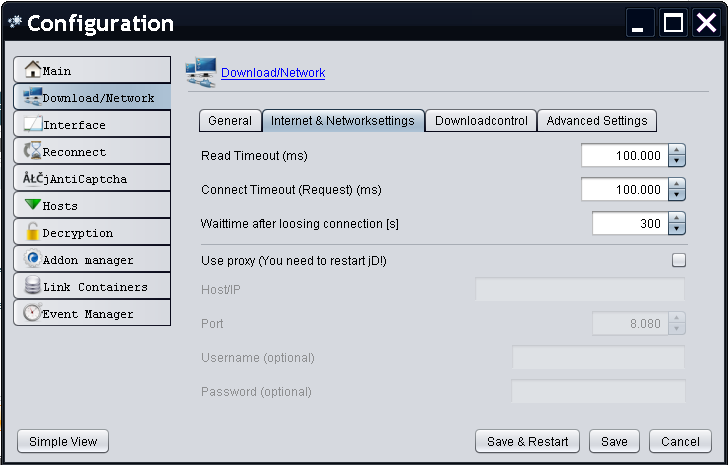The image size is (728, 465).
Task: Click the Link Containers database icon
Action: coord(32,286)
